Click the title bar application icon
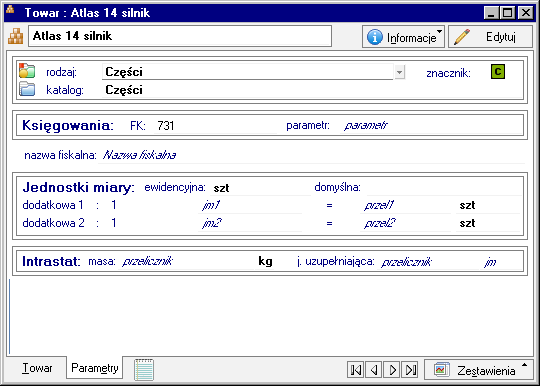Viewport: 540px width, 386px height. point(10,10)
